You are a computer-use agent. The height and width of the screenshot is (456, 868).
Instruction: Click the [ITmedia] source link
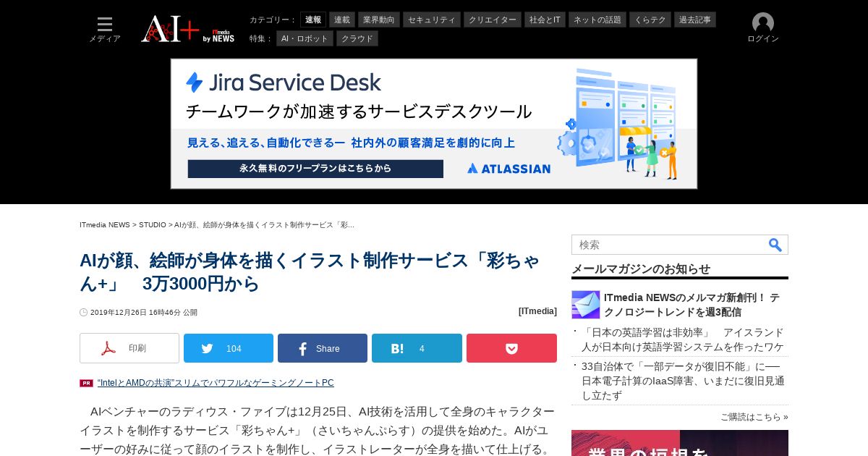click(x=537, y=311)
